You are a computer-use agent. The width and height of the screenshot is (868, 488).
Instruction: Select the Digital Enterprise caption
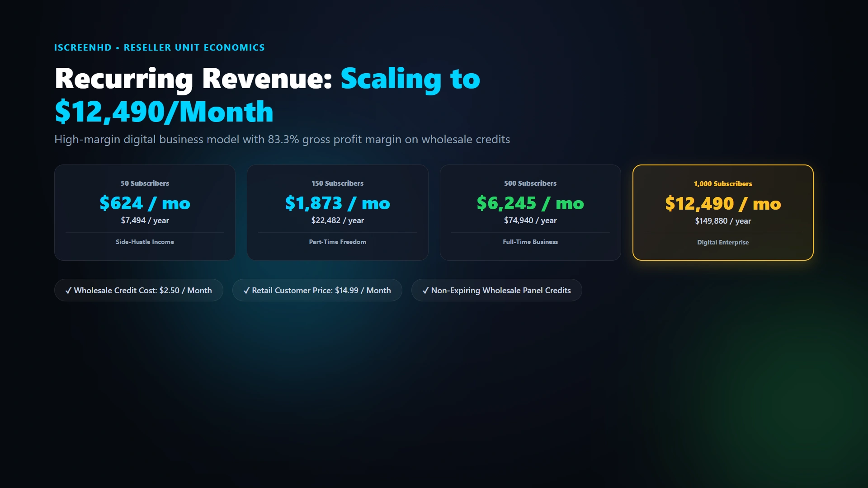(x=723, y=242)
